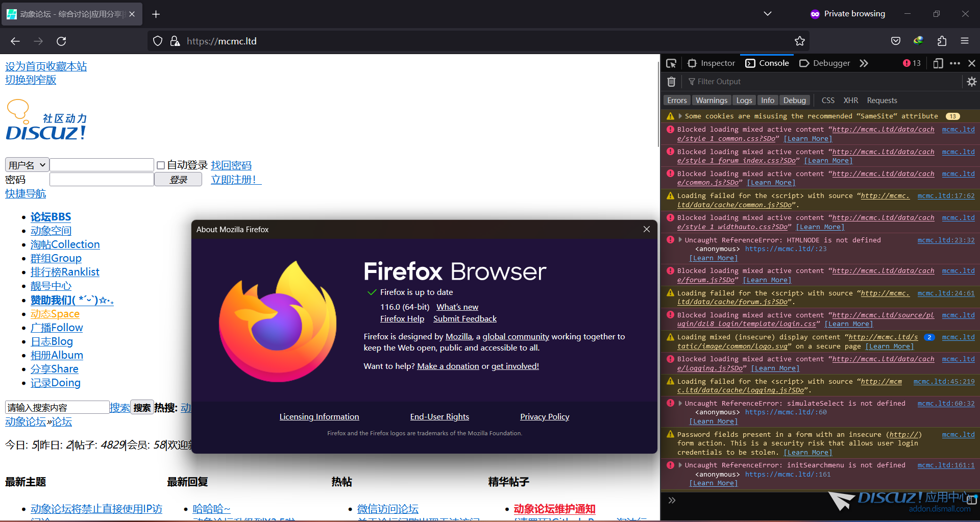980x522 pixels.
Task: Expand the simulateSelect ReferenceError stack
Action: 680,403
